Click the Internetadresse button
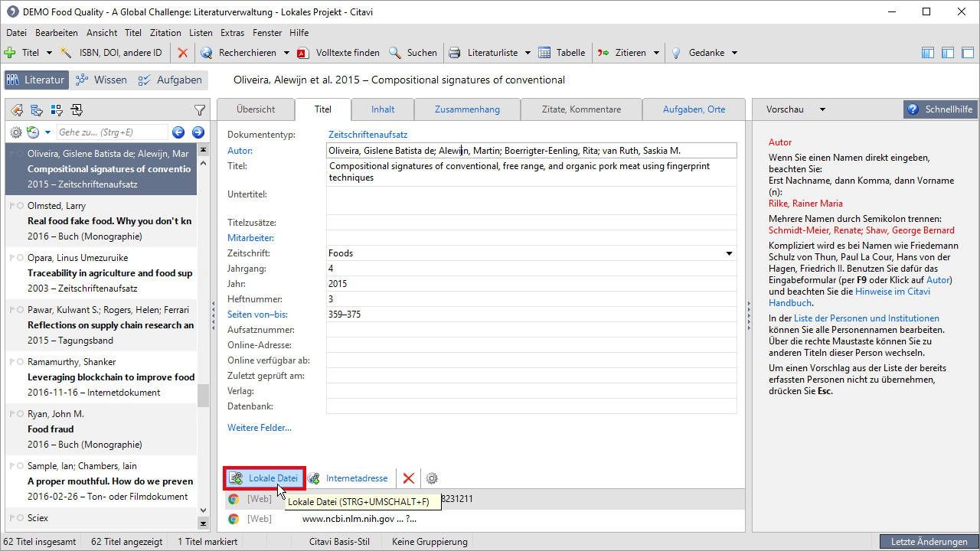This screenshot has width=980, height=551. (x=348, y=478)
